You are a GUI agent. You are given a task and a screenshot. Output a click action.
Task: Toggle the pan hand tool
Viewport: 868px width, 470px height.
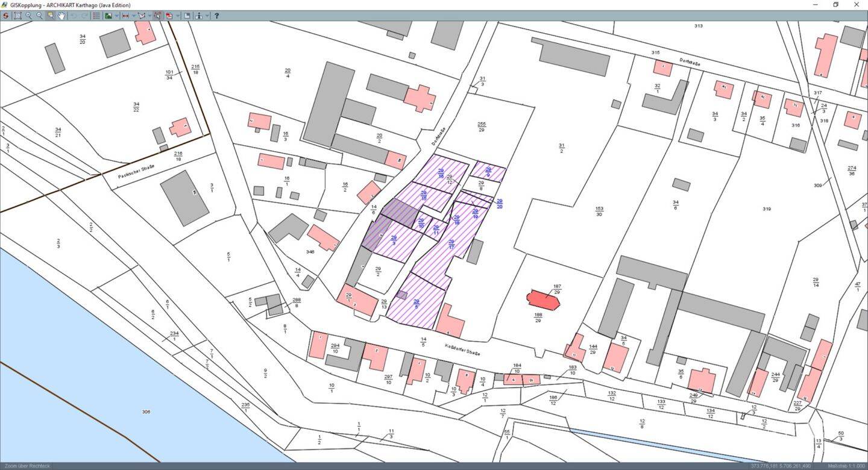(61, 16)
